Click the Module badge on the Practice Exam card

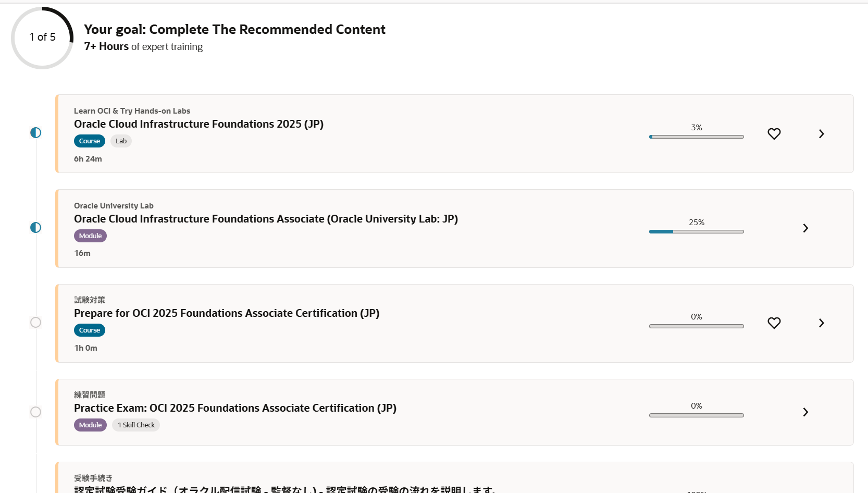pos(90,425)
